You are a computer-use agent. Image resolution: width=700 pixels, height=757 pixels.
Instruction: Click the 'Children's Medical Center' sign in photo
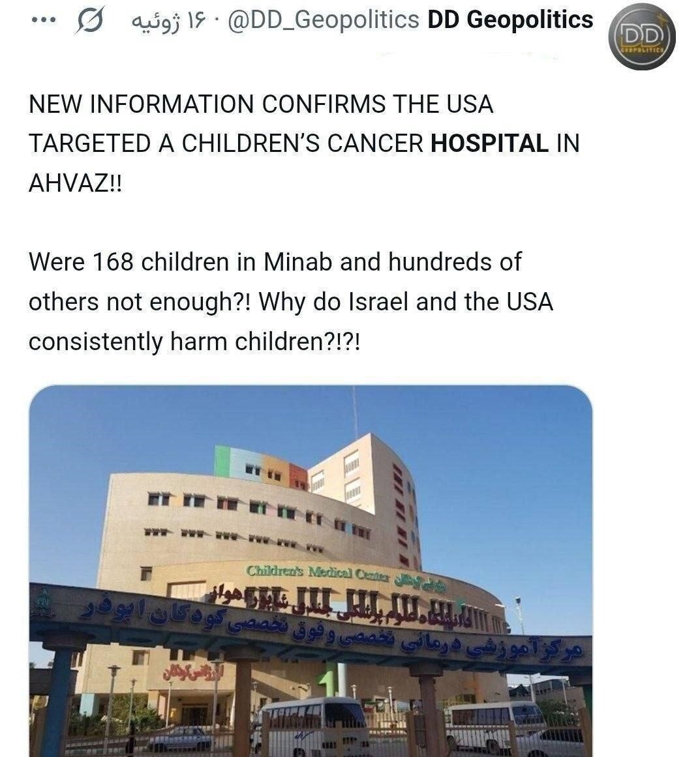tap(318, 572)
